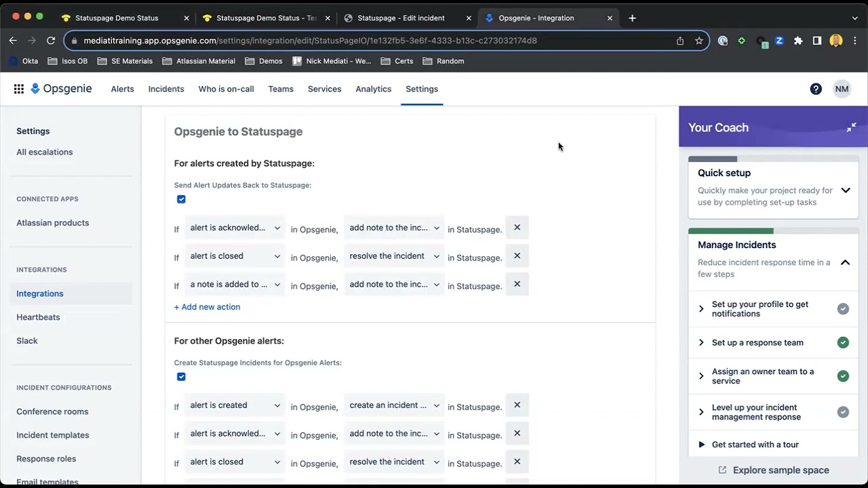Bookmark this page with the star icon
This screenshot has height=488, width=868.
(x=699, y=41)
